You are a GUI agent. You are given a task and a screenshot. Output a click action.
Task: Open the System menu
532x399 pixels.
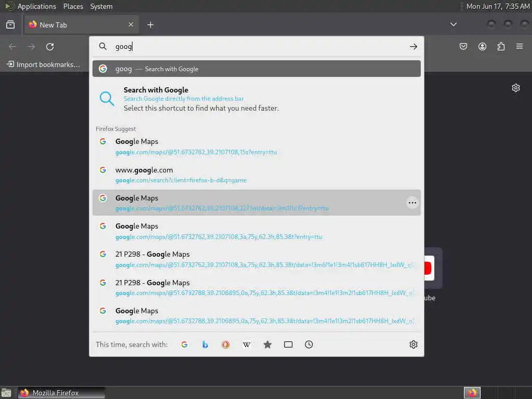coord(101,6)
